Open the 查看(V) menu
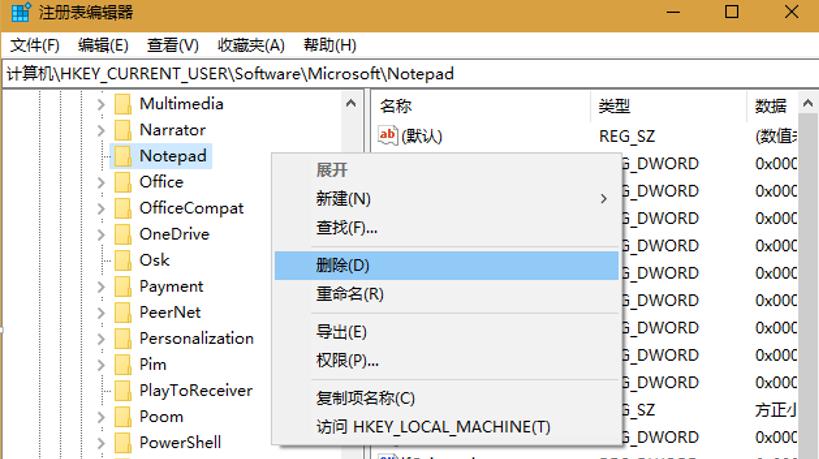The height and width of the screenshot is (459, 819). coord(173,45)
